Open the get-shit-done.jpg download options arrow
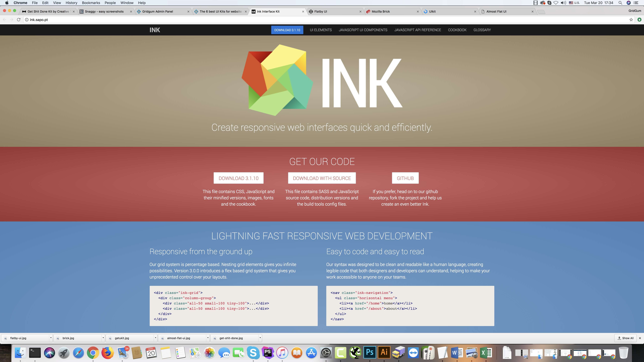This screenshot has height=362, width=644. (x=260, y=338)
